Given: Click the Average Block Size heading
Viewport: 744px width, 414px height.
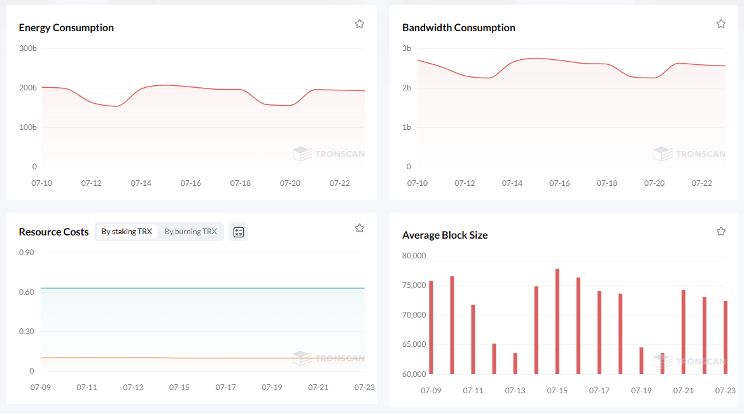Looking at the screenshot, I should click(x=444, y=235).
